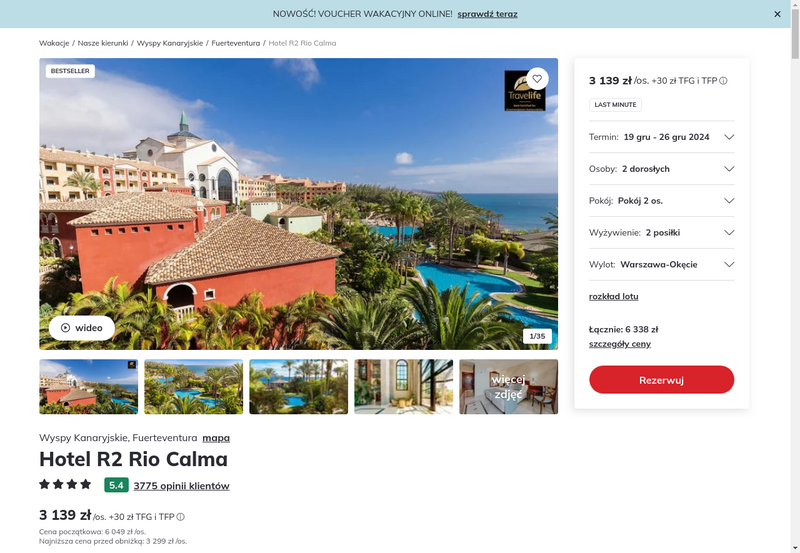The width and height of the screenshot is (800, 553).
Task: Open the rozkład lotu link
Action: pos(613,296)
